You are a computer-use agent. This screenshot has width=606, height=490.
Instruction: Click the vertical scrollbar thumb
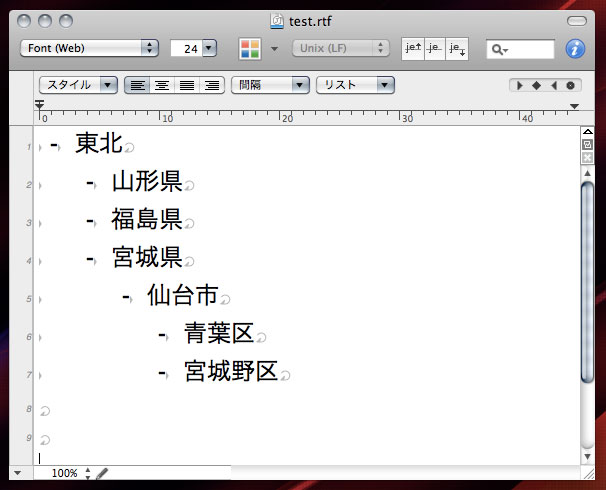click(x=587, y=282)
